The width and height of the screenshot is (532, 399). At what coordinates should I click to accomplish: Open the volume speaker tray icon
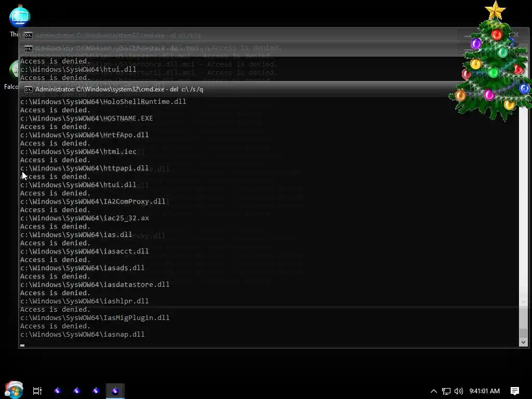(x=458, y=391)
